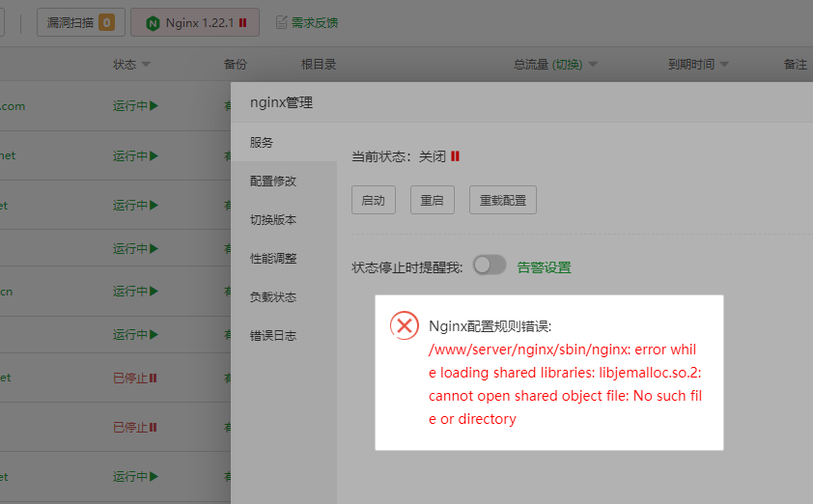The width and height of the screenshot is (813, 504).
Task: Click the nginx管理 dialog title
Action: point(282,102)
